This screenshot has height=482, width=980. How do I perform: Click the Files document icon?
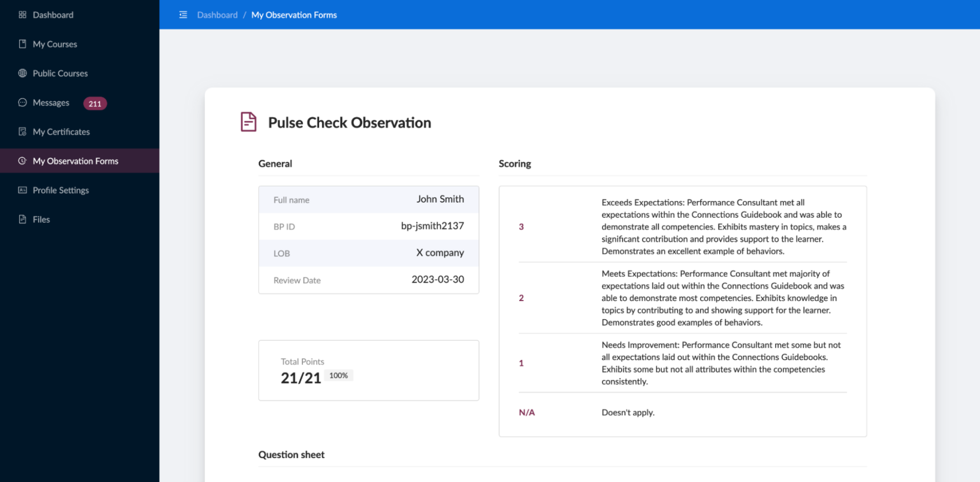(22, 219)
